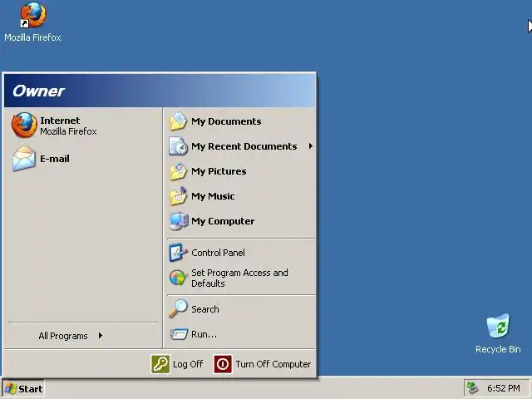Screen dimensions: 532x399
Task: Select the Mozilla Firefox desktop icon label
Action: pos(32,37)
